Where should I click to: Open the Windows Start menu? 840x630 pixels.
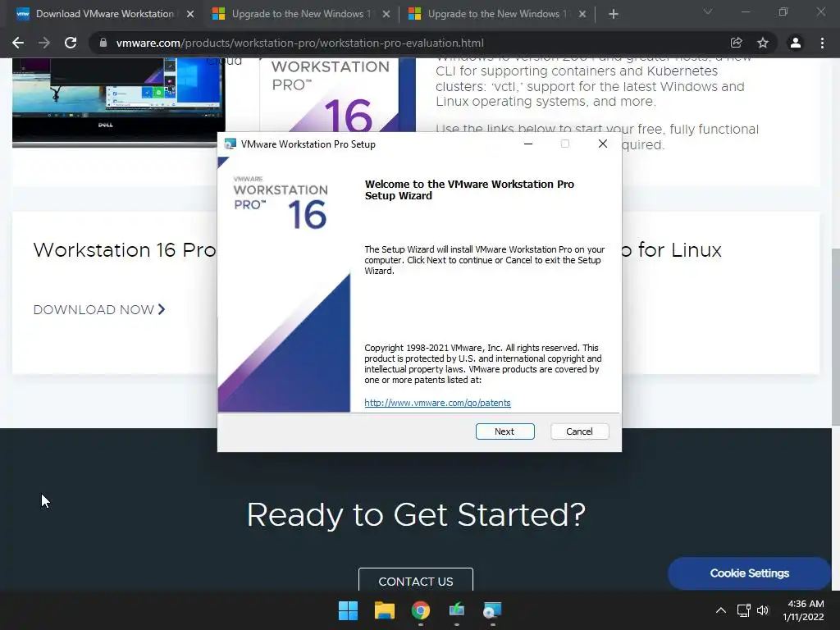[x=348, y=610]
